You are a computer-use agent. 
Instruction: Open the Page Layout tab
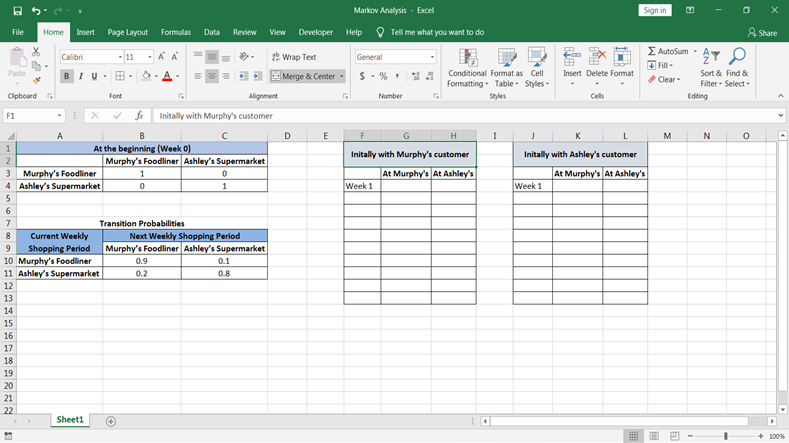(127, 32)
